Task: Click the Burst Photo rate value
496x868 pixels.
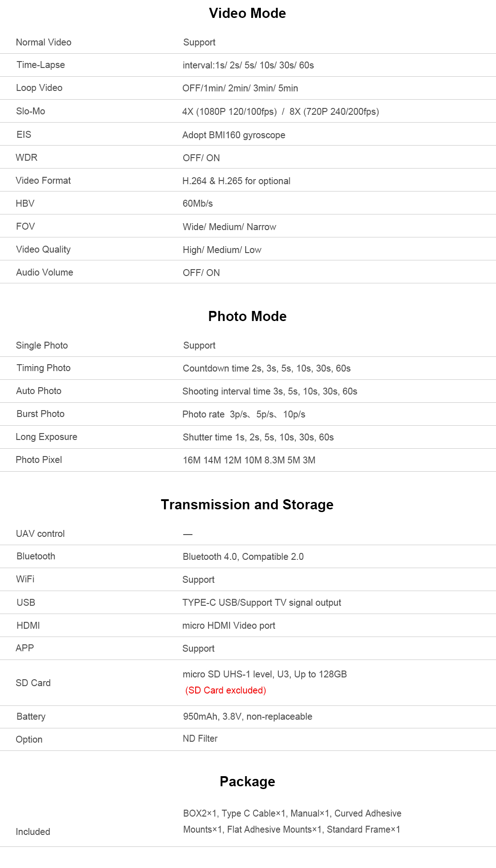Action: point(244,414)
